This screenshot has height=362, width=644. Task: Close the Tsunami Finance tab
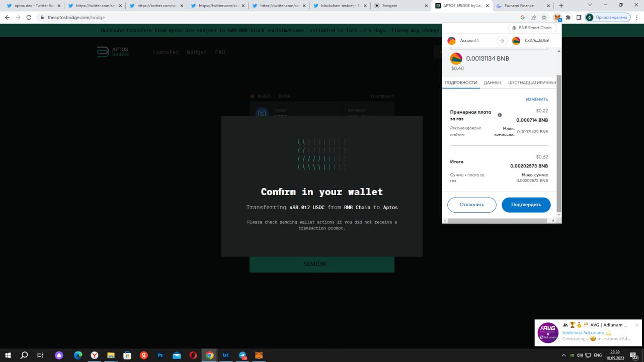pyautogui.click(x=548, y=6)
